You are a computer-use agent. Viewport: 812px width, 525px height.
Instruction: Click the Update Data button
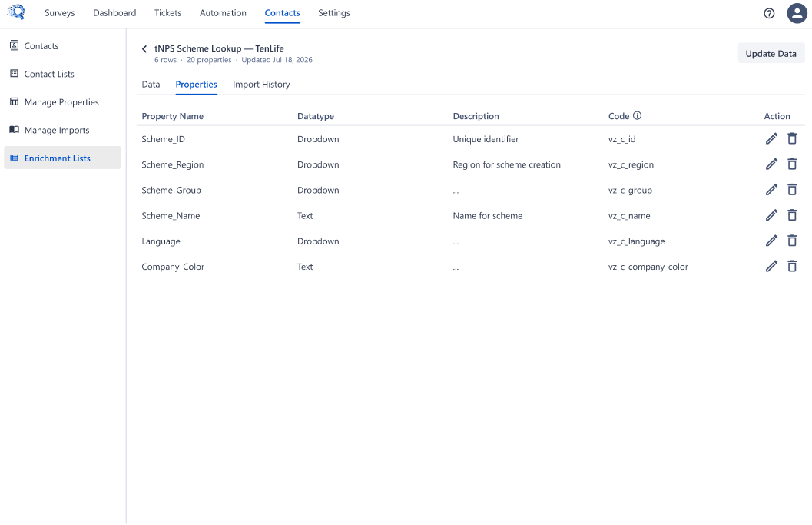point(771,53)
